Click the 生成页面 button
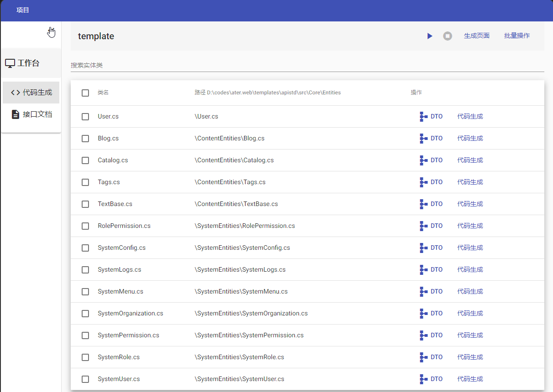Screen dimensions: 553x392 tap(477, 36)
